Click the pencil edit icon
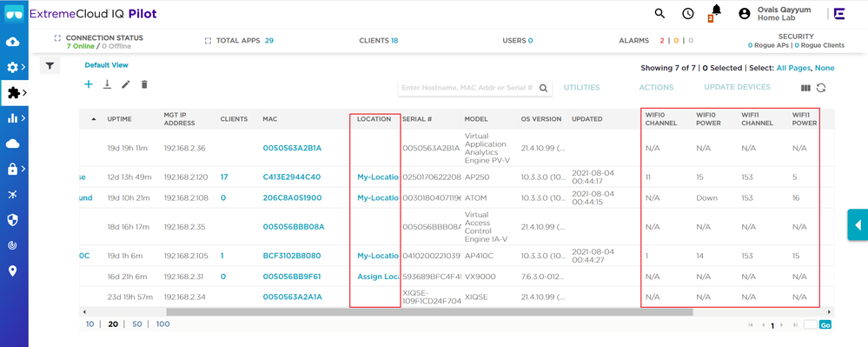This screenshot has height=347, width=868. click(x=126, y=84)
